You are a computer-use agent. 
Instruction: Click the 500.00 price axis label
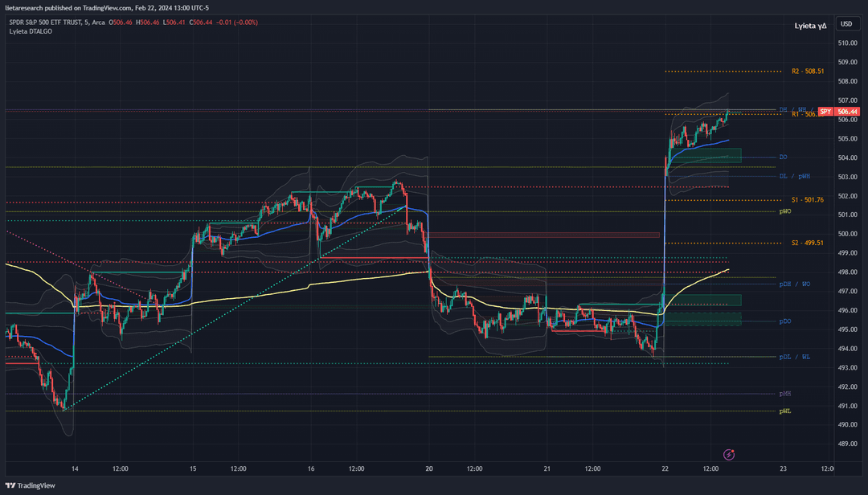coord(847,234)
